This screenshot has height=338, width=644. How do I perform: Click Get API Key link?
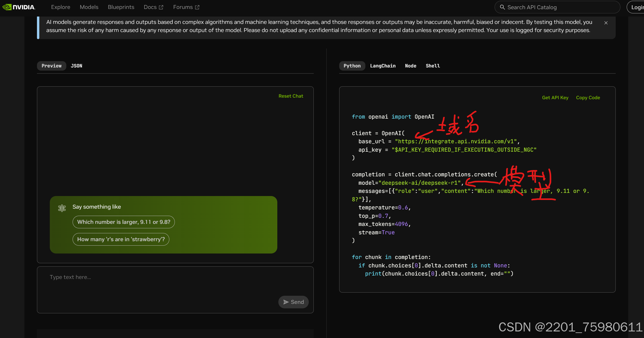pyautogui.click(x=555, y=98)
